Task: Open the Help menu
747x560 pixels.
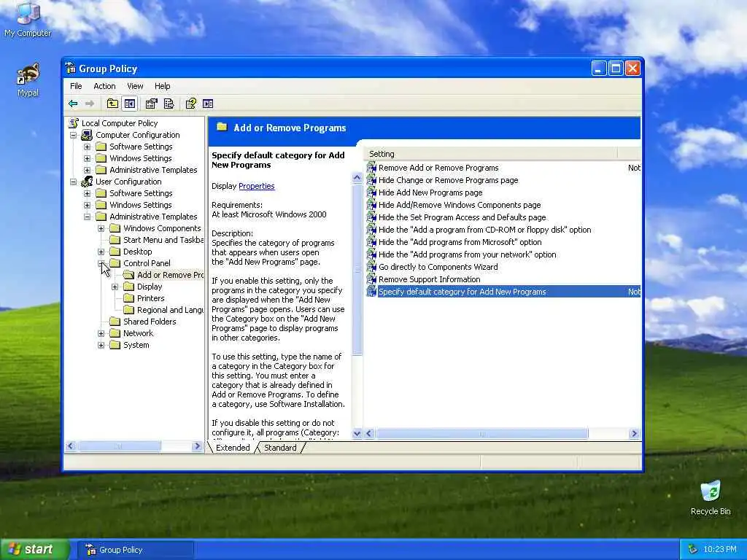Action: click(162, 86)
